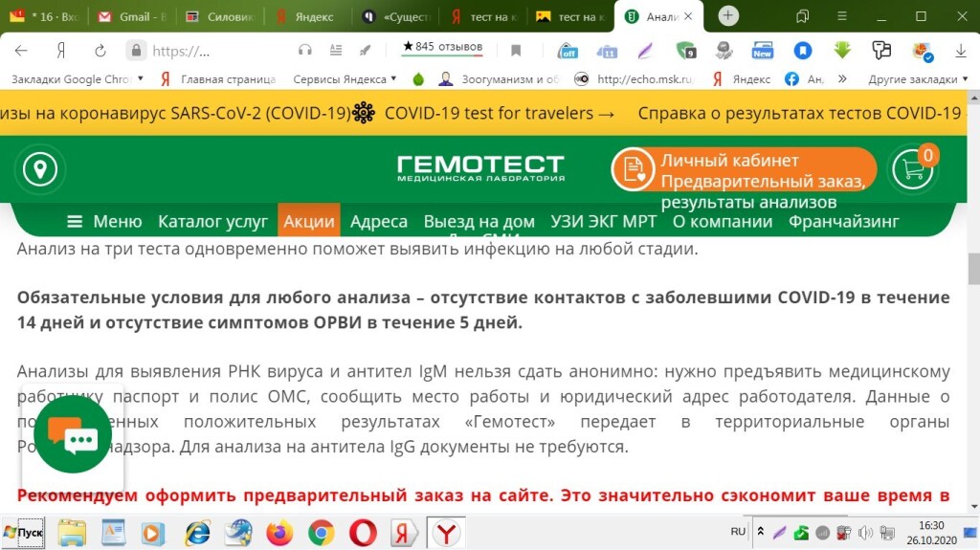Open Каталог услуг in site navigation
This screenshot has width=980, height=550.
point(212,222)
